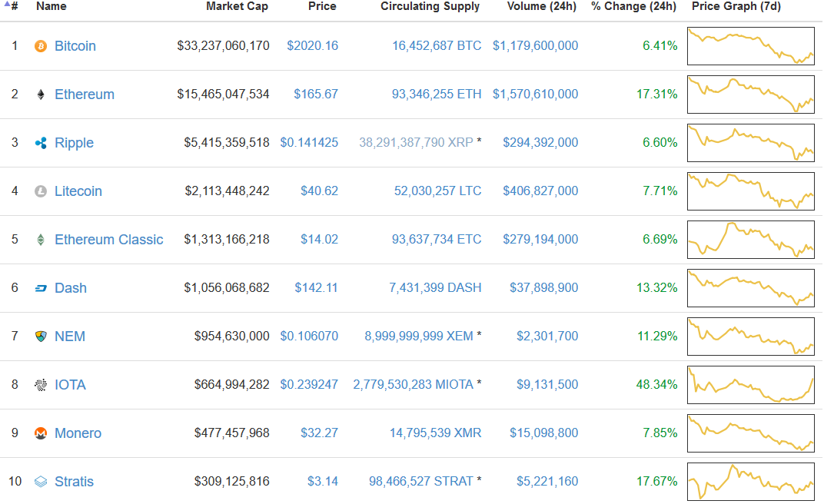Open the NEM name link
Image resolution: width=824 pixels, height=504 pixels.
[70, 337]
